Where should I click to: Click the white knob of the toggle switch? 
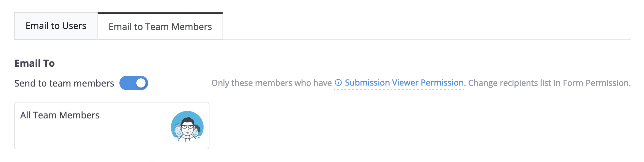[x=141, y=83]
